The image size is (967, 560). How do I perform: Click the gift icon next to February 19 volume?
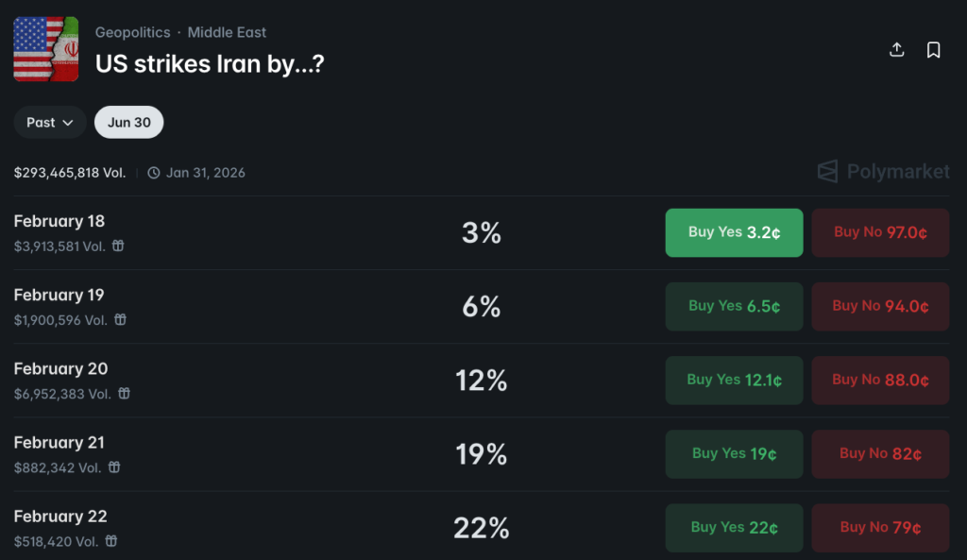(x=119, y=320)
